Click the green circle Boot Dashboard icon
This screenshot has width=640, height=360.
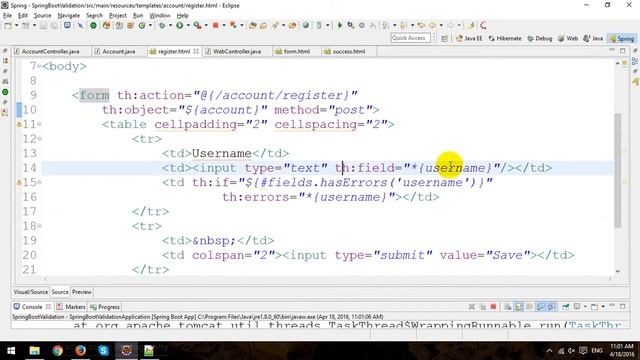click(93, 25)
